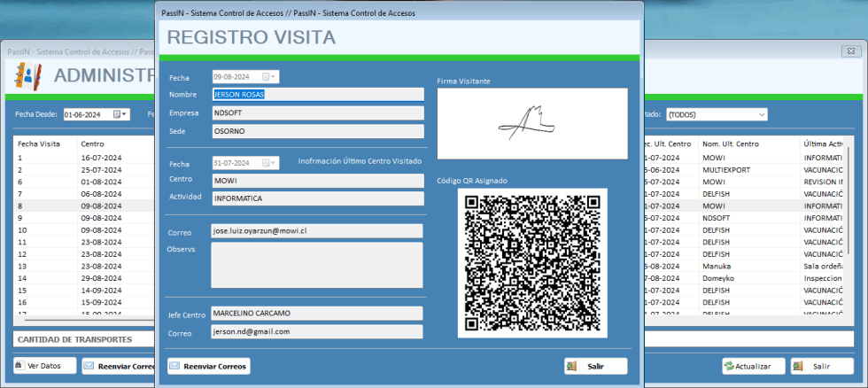Click the Nom. Ult. Centro column header
868x388 pixels.
(x=749, y=144)
